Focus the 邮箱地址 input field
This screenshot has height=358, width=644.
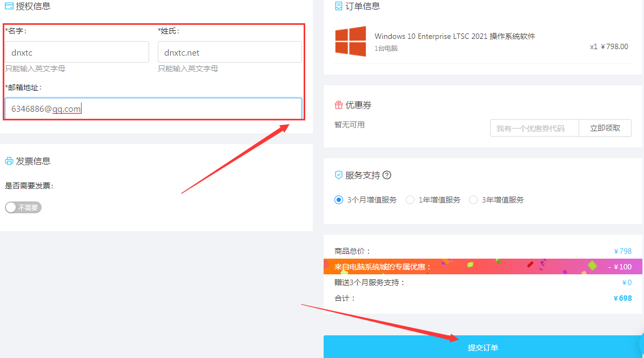[153, 109]
